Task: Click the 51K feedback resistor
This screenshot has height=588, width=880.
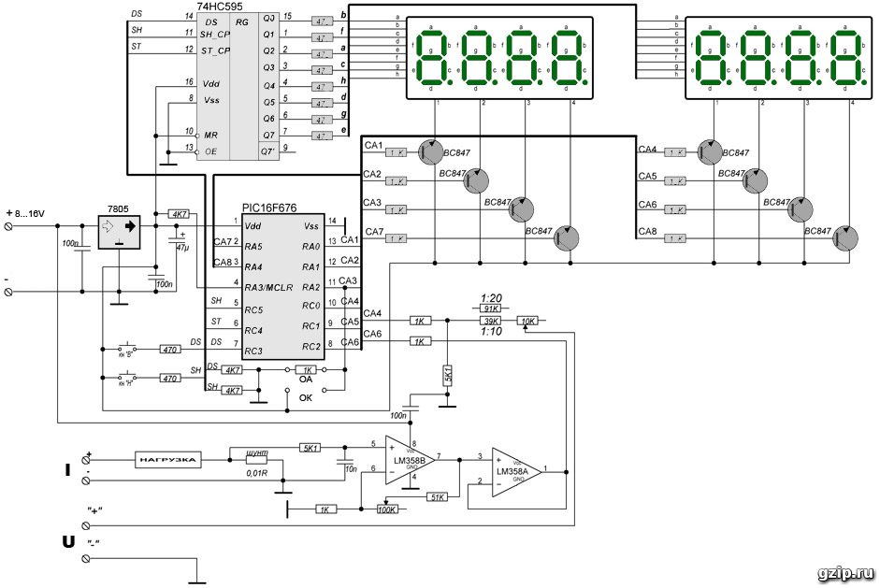Action: pyautogui.click(x=437, y=496)
